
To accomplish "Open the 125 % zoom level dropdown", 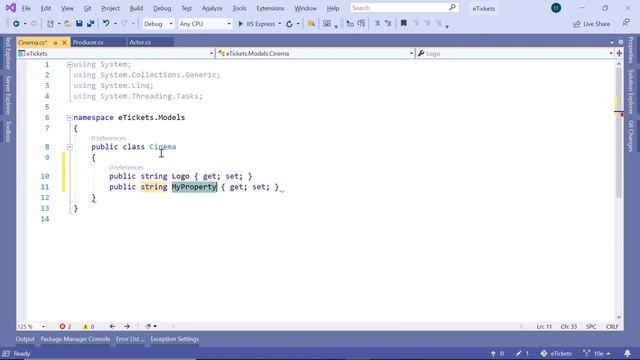I will coord(31,327).
